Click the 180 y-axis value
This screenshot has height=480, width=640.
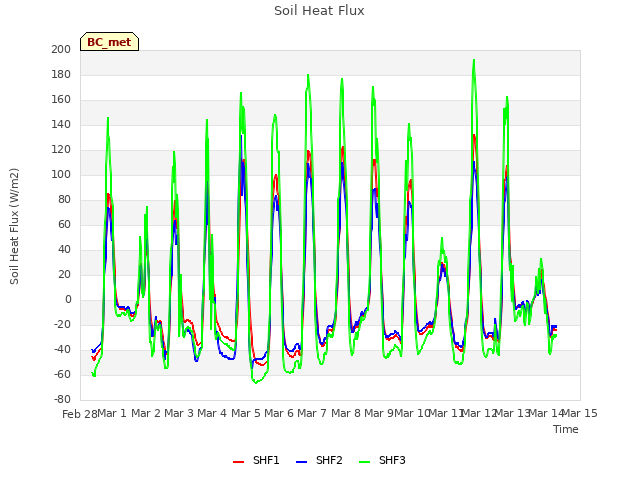point(61,75)
